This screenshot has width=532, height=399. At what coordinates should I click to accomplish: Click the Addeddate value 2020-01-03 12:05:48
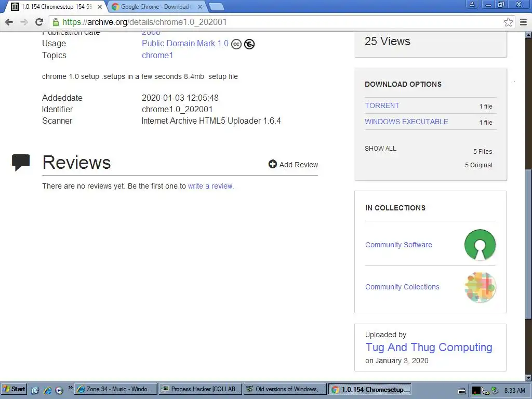[180, 98]
